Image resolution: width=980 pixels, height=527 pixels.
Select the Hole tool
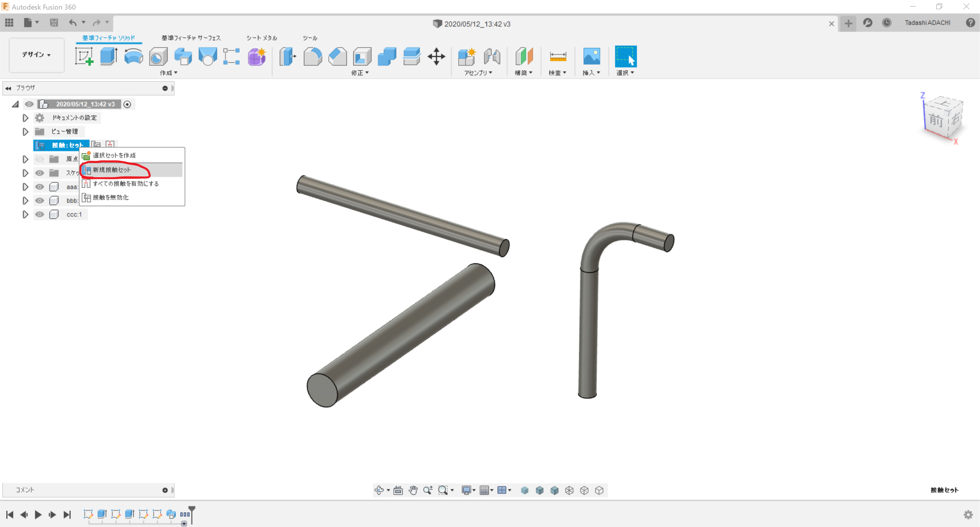(x=158, y=57)
